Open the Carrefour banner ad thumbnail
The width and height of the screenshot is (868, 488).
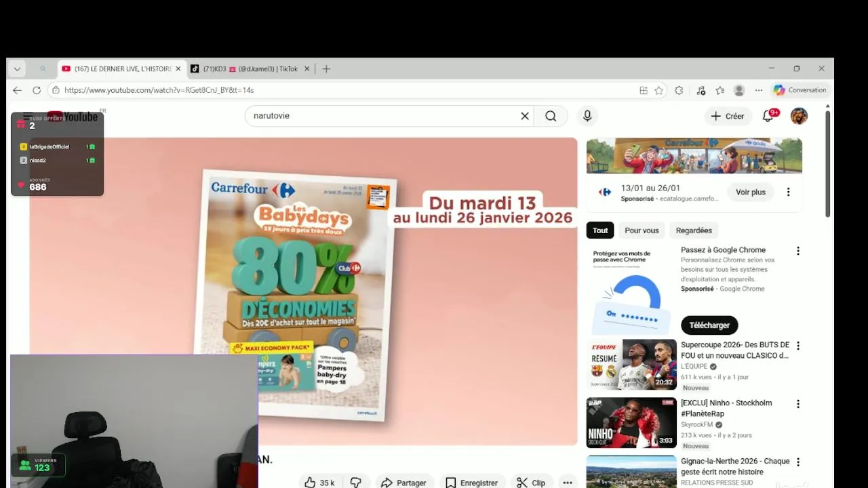pos(694,156)
